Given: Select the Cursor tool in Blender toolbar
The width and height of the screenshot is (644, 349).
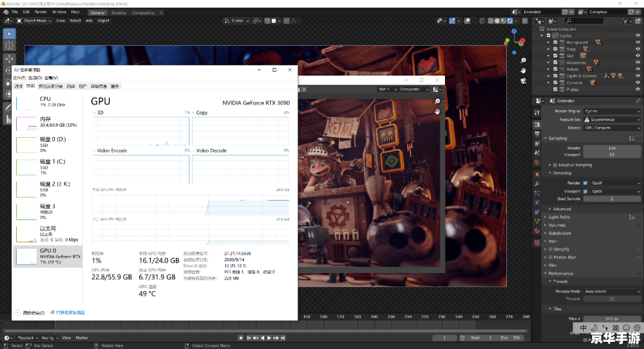Looking at the screenshot, I should tap(9, 45).
